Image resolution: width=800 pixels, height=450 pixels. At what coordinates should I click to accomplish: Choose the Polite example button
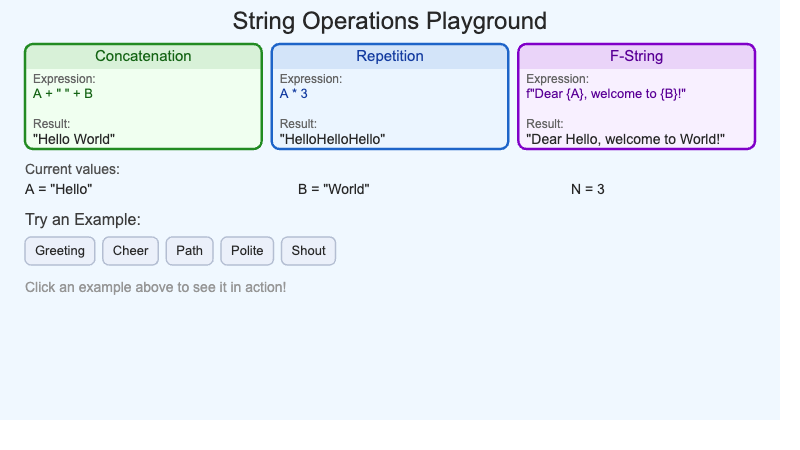click(247, 251)
